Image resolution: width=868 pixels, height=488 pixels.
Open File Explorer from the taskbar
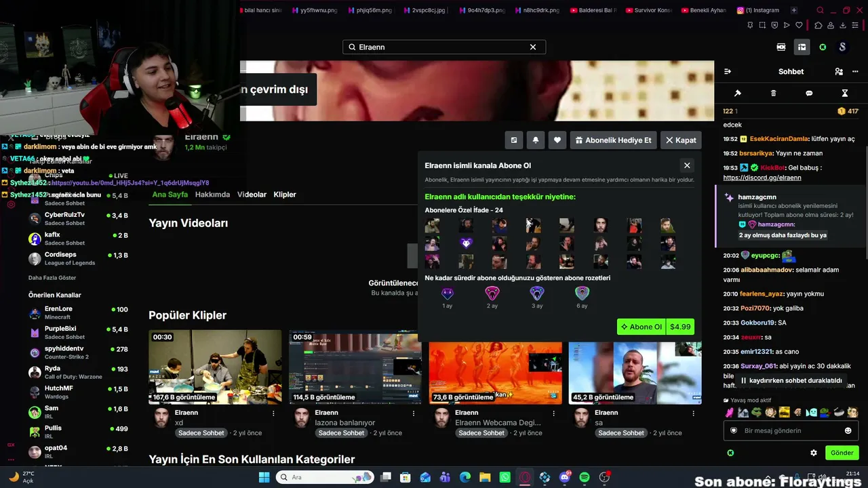pos(485,477)
